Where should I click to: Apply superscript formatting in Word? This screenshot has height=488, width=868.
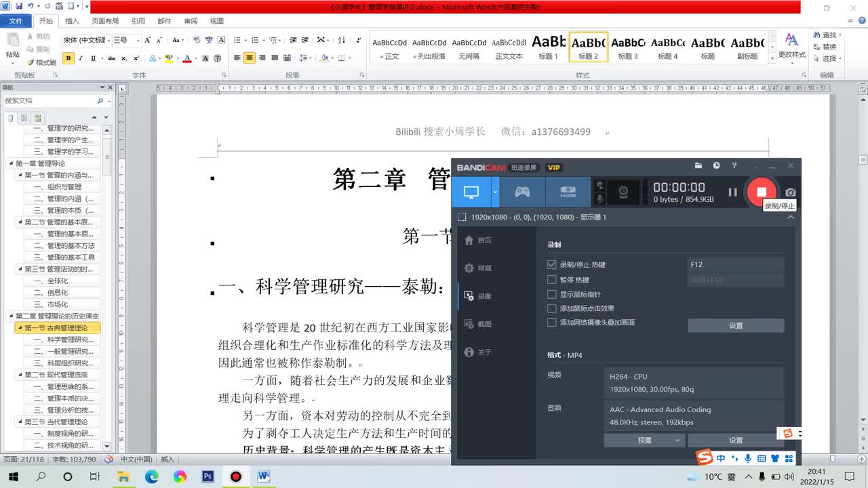pos(136,58)
